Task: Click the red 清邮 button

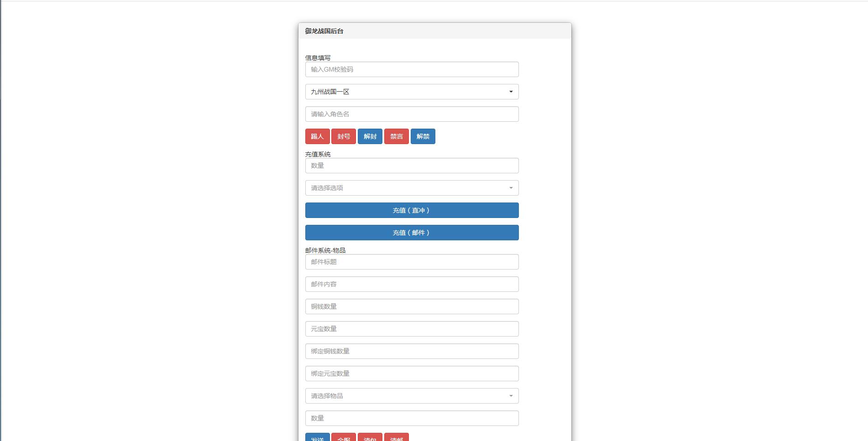Action: pos(397,437)
